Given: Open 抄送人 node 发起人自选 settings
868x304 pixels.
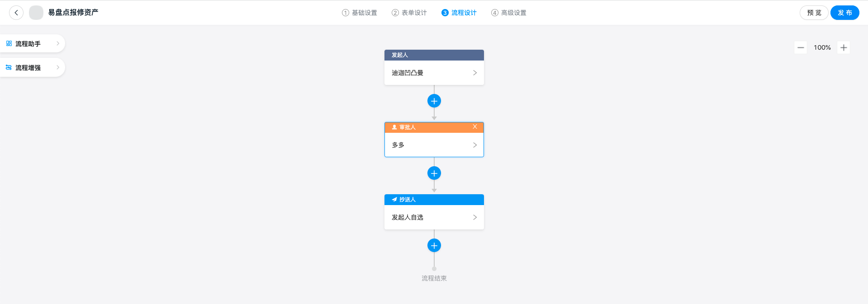Looking at the screenshot, I should coord(434,217).
